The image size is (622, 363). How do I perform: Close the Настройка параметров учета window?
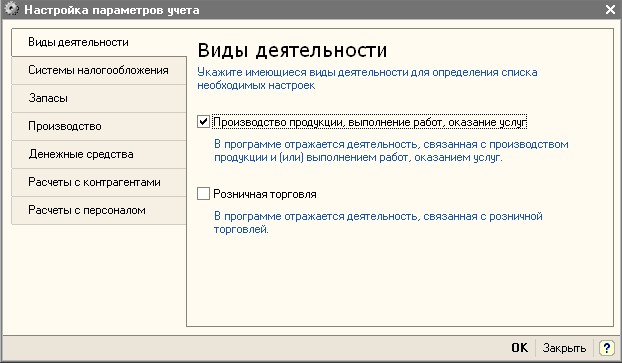(610, 10)
